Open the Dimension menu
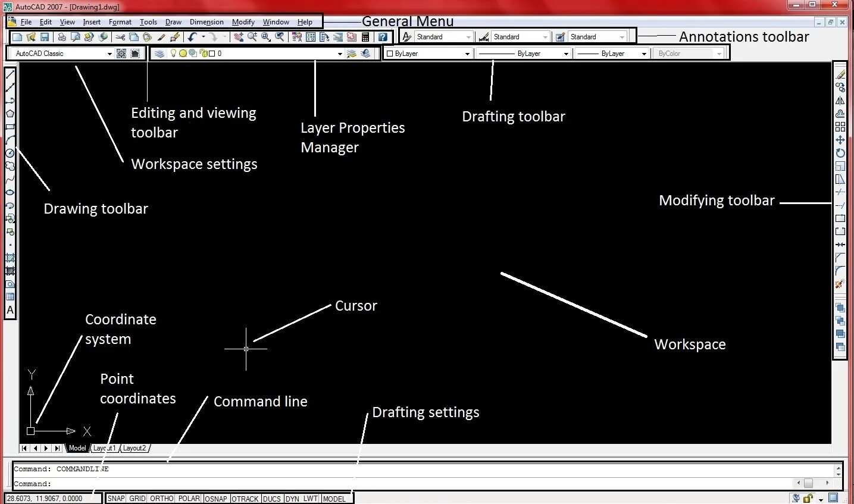This screenshot has width=854, height=504. pyautogui.click(x=207, y=22)
